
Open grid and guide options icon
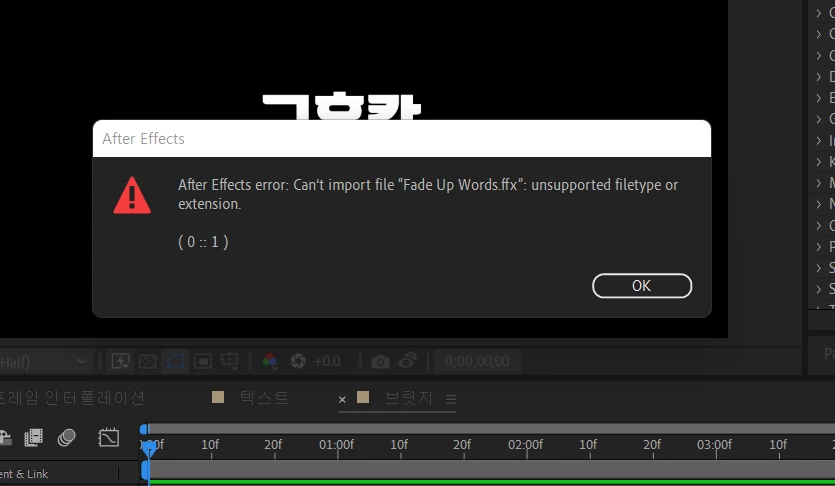pos(230,361)
